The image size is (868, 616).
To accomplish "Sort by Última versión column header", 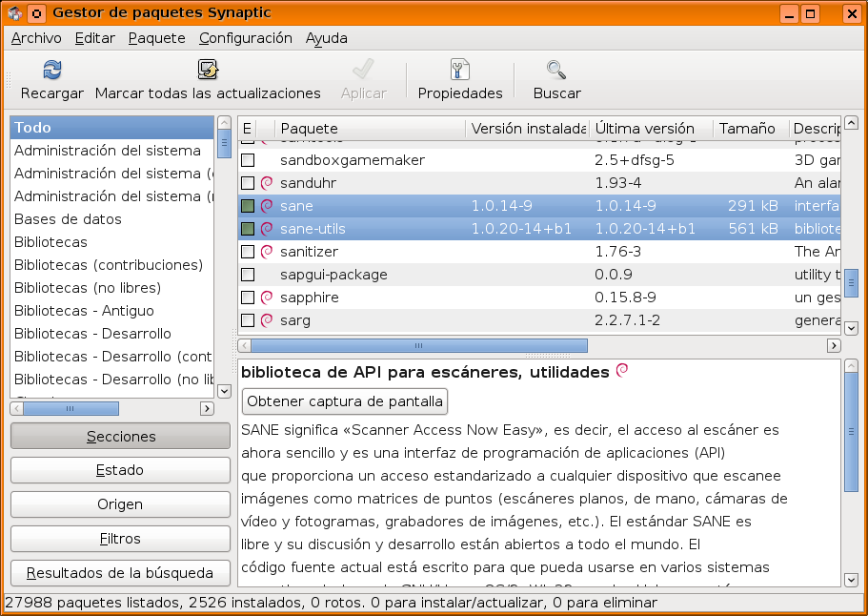I will (651, 129).
